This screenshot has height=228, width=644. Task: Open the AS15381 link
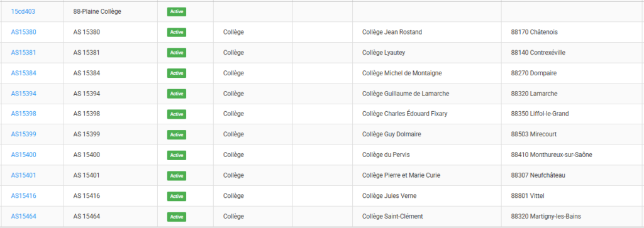pyautogui.click(x=23, y=53)
